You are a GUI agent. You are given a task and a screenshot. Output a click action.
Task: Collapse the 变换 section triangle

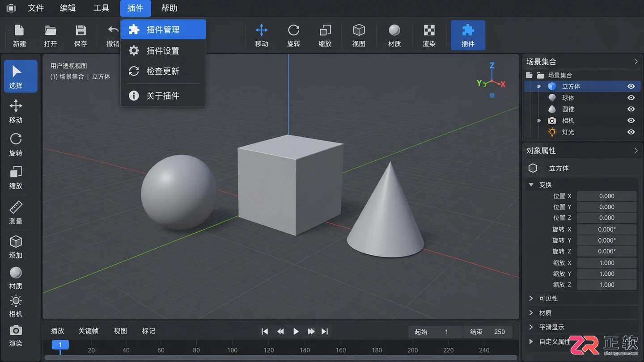531,185
